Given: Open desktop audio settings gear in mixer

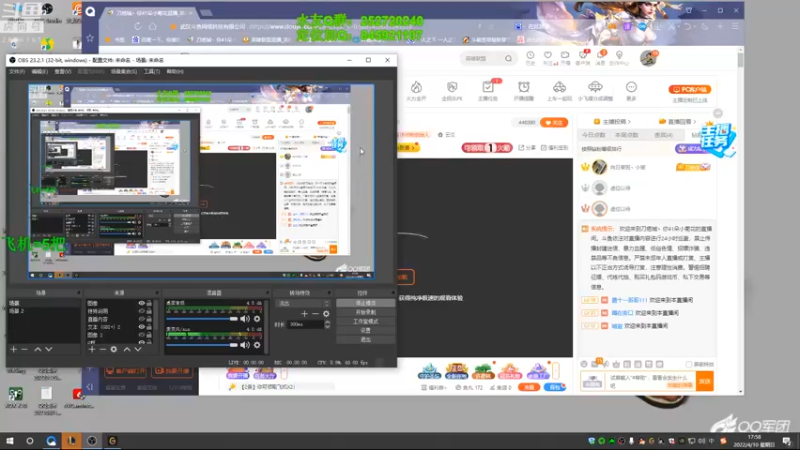Looking at the screenshot, I should click(257, 319).
